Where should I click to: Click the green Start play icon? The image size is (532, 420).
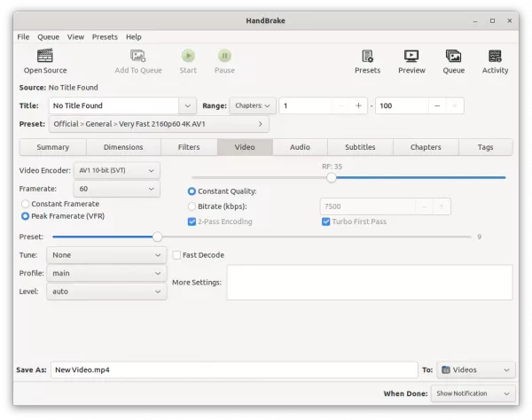(x=188, y=56)
